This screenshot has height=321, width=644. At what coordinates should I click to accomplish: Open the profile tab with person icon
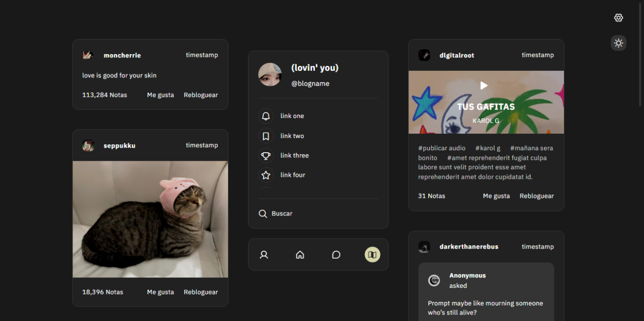pos(264,255)
